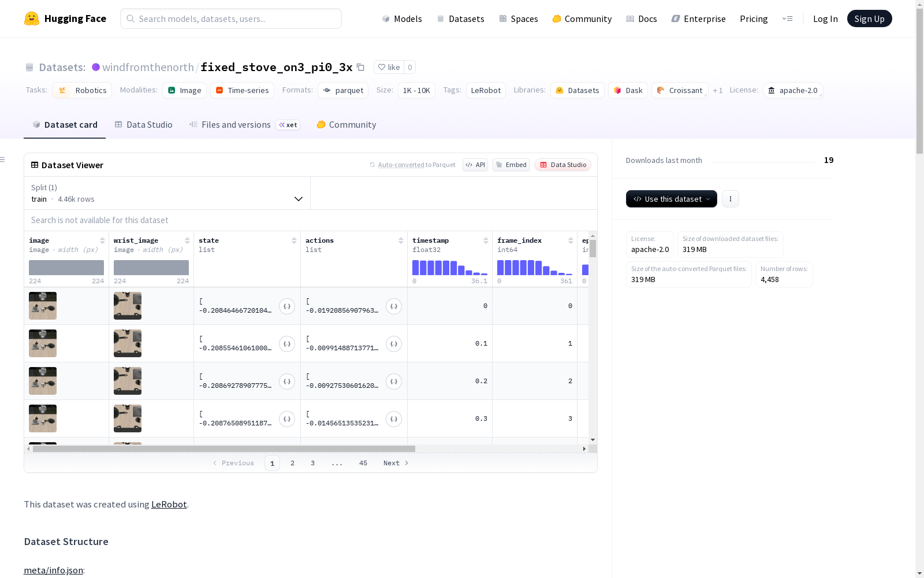The height and width of the screenshot is (578, 924).
Task: Click the three-dot menu beside Use this dataset
Action: [x=731, y=199]
